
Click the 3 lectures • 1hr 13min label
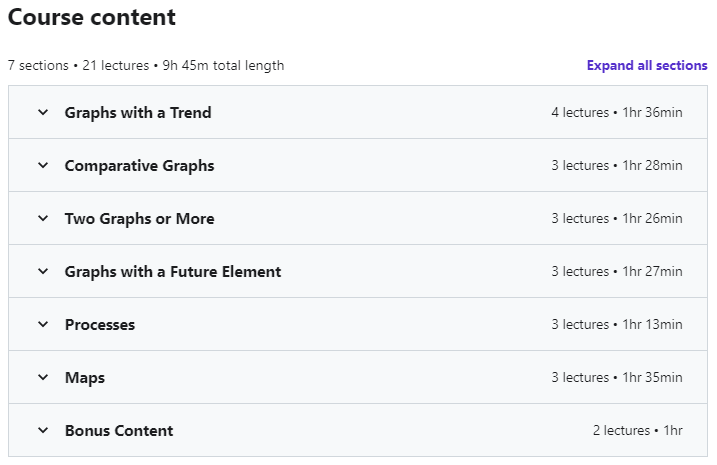coord(616,325)
